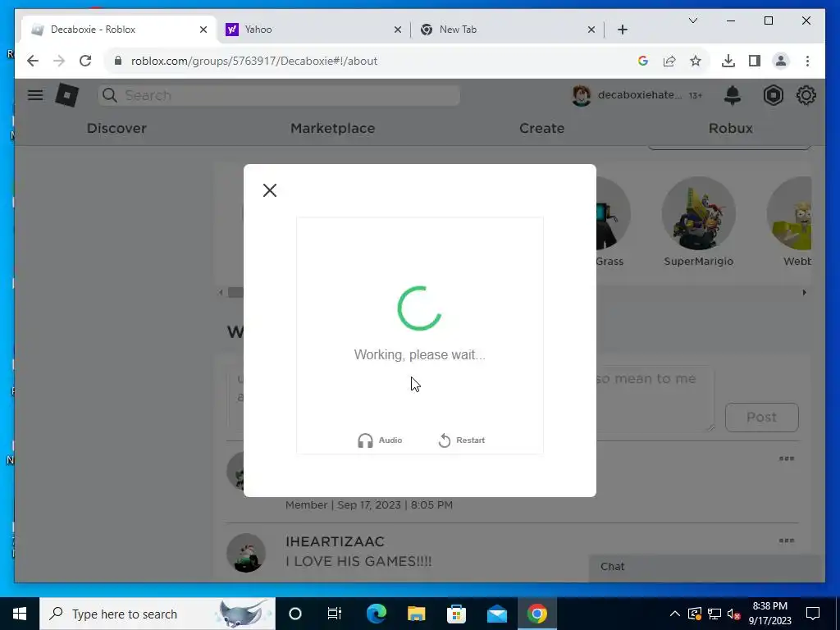Toggle Chrome side panel
This screenshot has height=630, width=840.
click(755, 61)
